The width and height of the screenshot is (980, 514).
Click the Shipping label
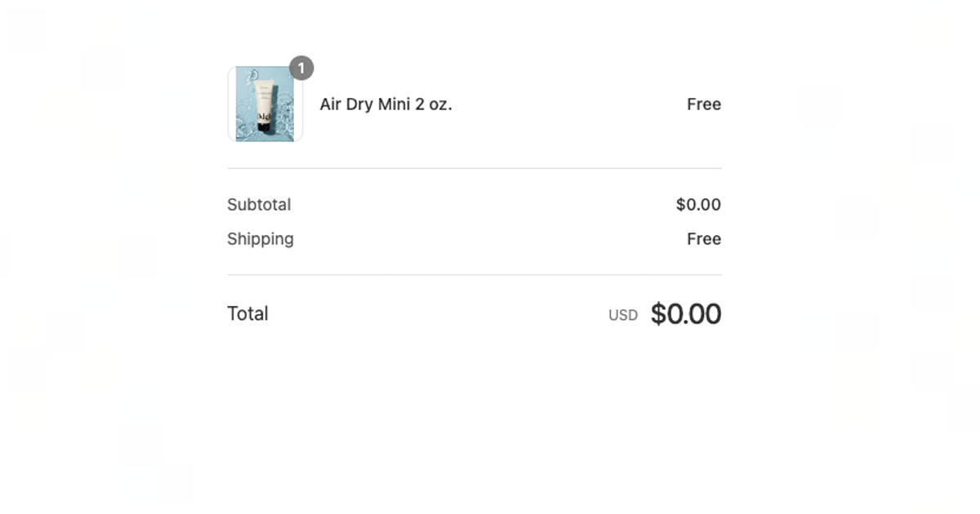pos(261,239)
